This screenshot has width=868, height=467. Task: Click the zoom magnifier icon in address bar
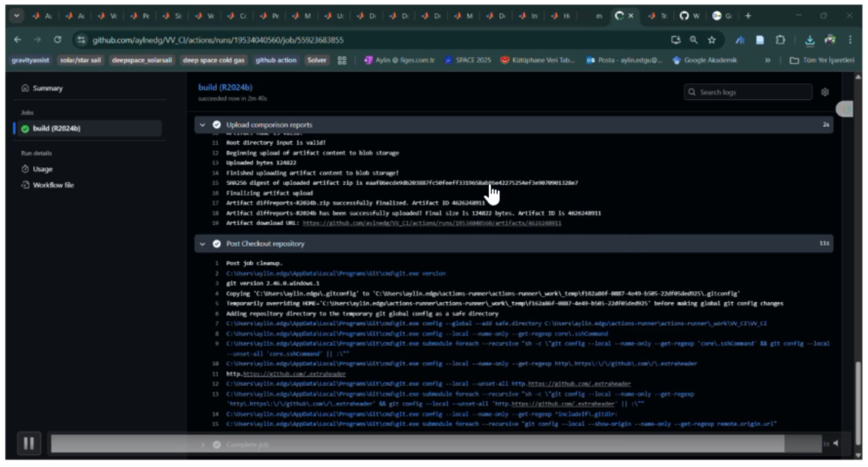click(x=693, y=40)
